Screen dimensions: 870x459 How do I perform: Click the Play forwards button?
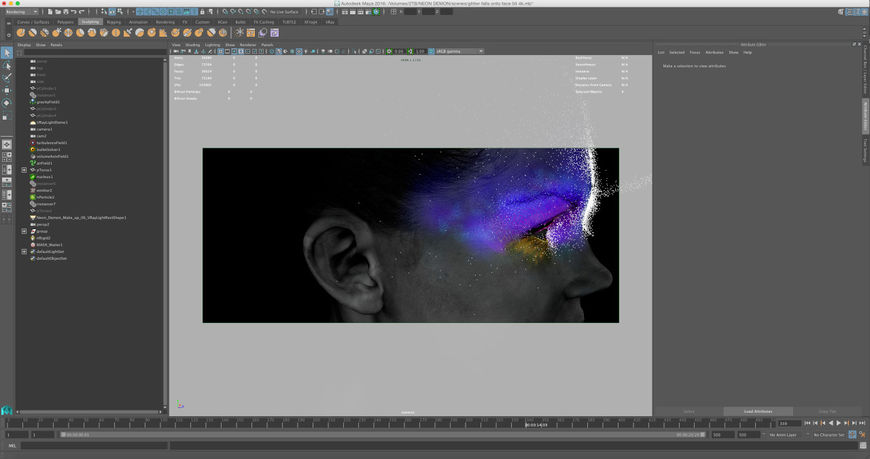click(x=838, y=423)
